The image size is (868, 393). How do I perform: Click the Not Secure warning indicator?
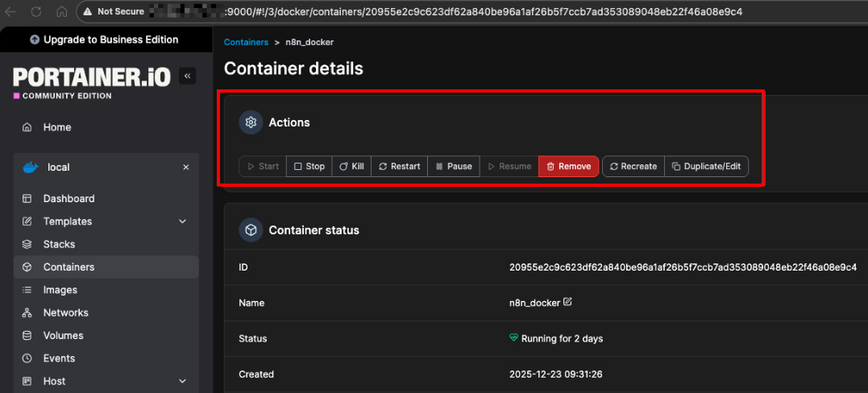pyautogui.click(x=113, y=11)
